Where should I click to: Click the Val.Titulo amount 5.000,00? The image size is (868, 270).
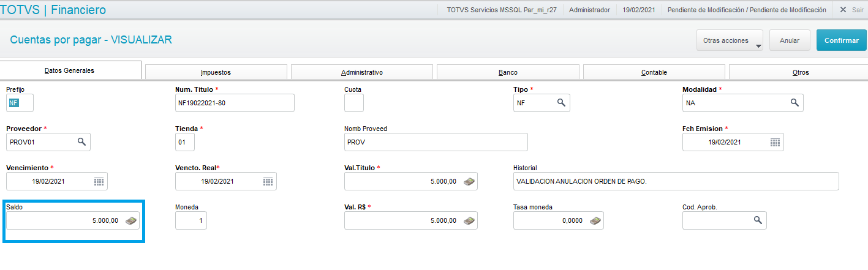point(443,182)
